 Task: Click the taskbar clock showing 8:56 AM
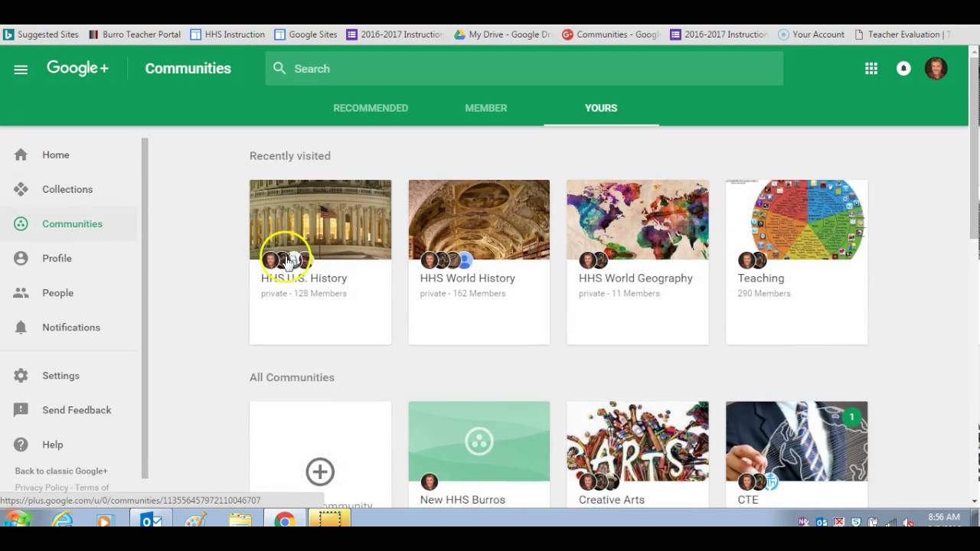[x=943, y=517]
